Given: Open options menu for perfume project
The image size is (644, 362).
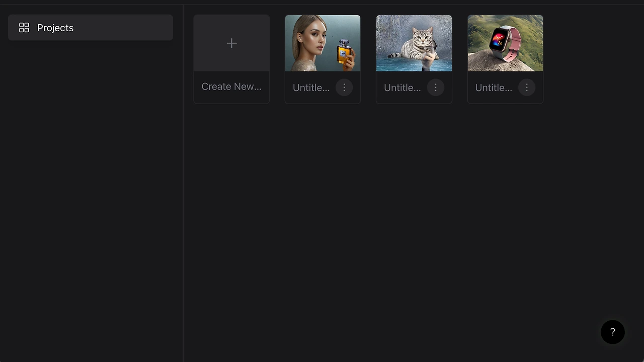Looking at the screenshot, I should click(x=344, y=87).
